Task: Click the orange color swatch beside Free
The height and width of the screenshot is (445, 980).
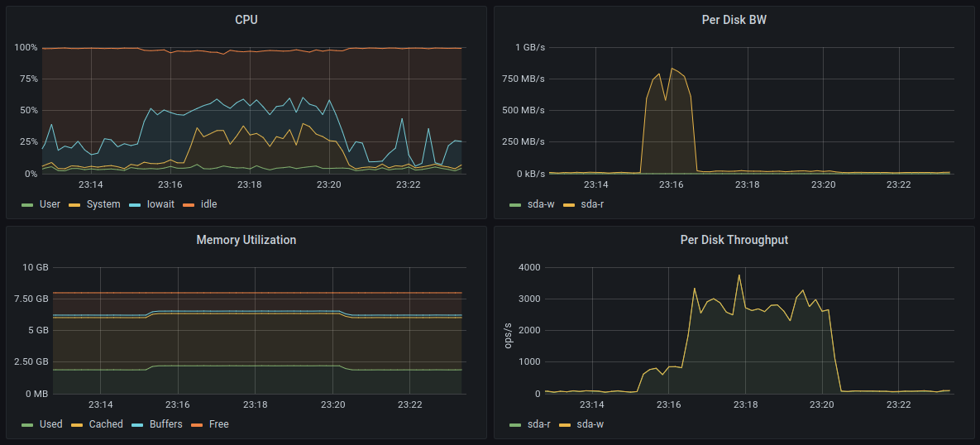Action: point(197,425)
